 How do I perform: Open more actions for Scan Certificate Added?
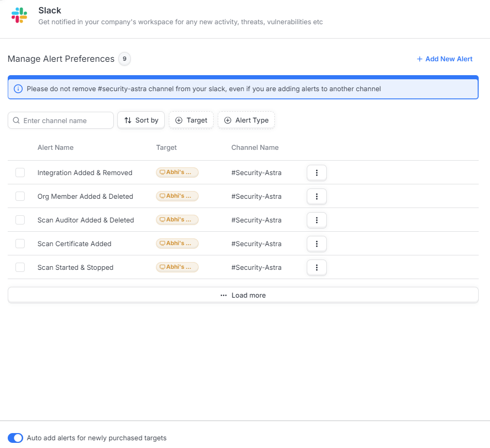point(317,244)
